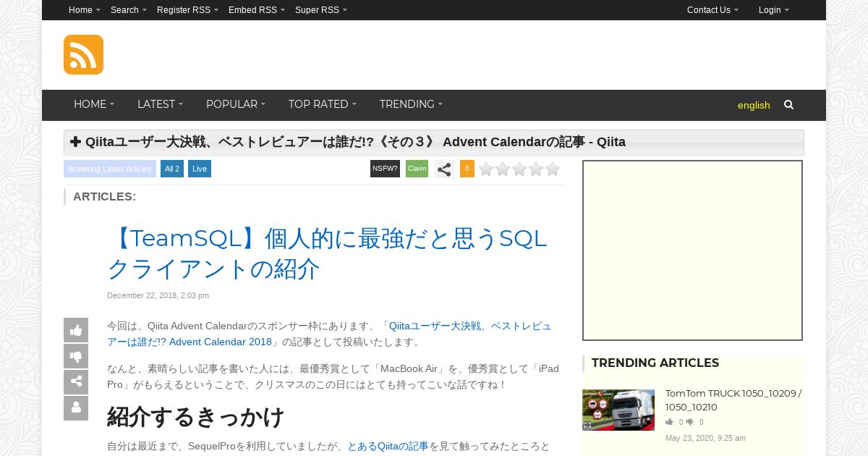Image resolution: width=868 pixels, height=456 pixels.
Task: Open the Embed RSS dropdown
Action: coord(257,10)
